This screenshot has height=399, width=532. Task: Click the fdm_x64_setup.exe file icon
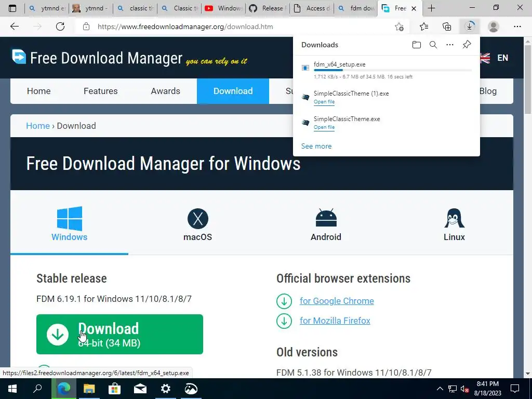305,68
